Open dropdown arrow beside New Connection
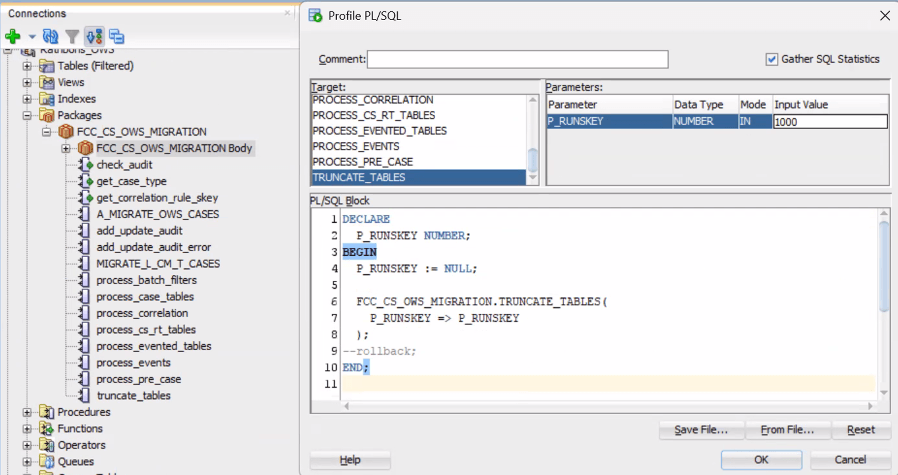This screenshot has height=475, width=898. click(x=32, y=37)
